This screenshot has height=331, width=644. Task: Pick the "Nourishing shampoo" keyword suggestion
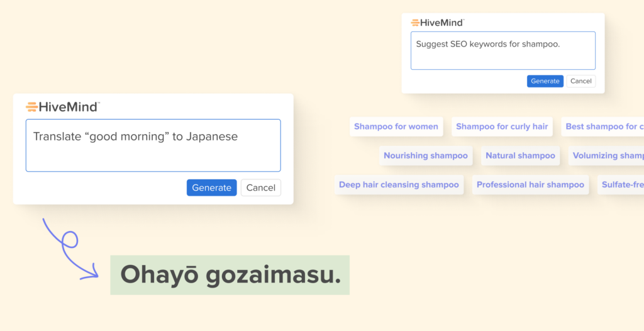[426, 155]
